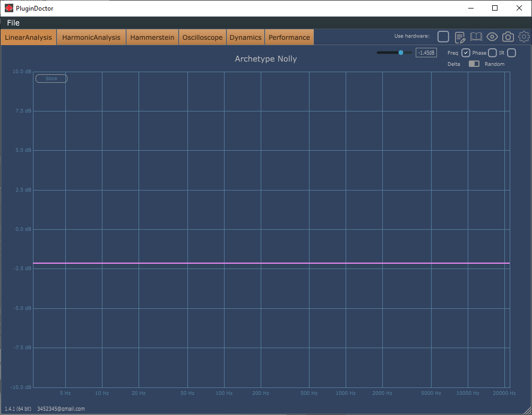This screenshot has width=532, height=415.
Task: Open the File menu
Action: 13,23
